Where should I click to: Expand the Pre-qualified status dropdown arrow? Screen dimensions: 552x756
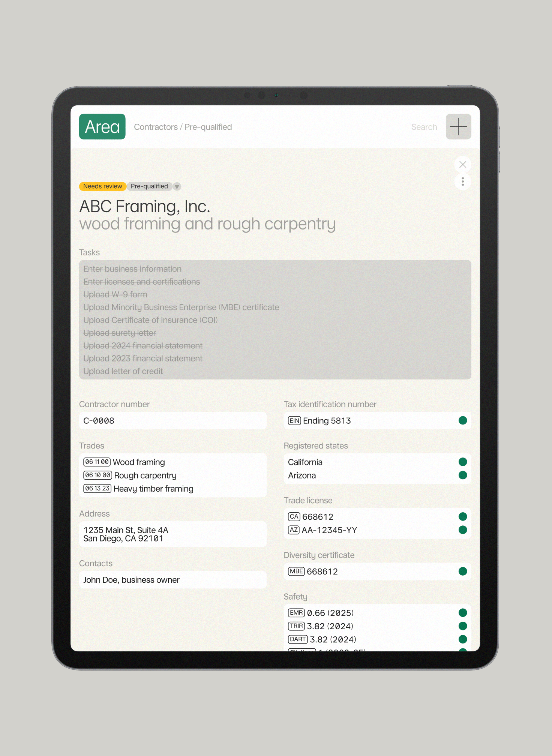tap(177, 186)
